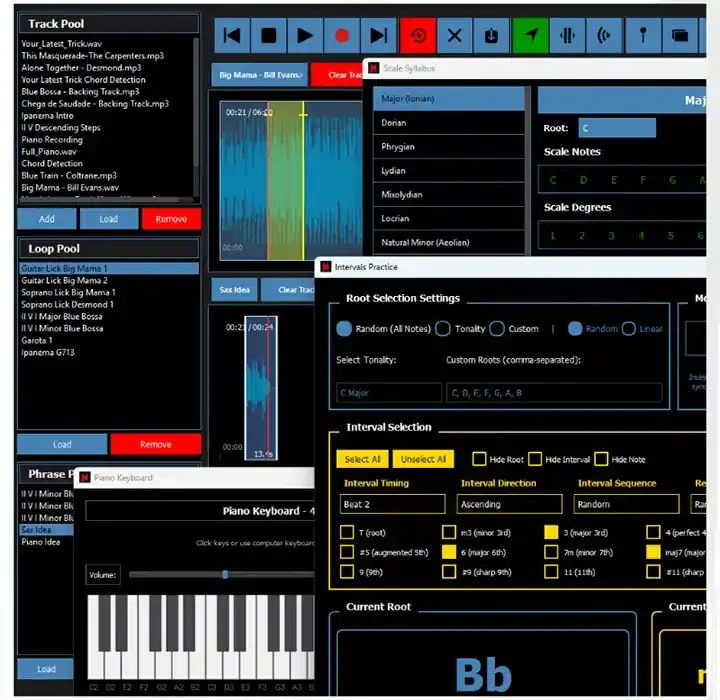Select the Linear order radio button
The height and width of the screenshot is (700, 720).
coord(629,328)
